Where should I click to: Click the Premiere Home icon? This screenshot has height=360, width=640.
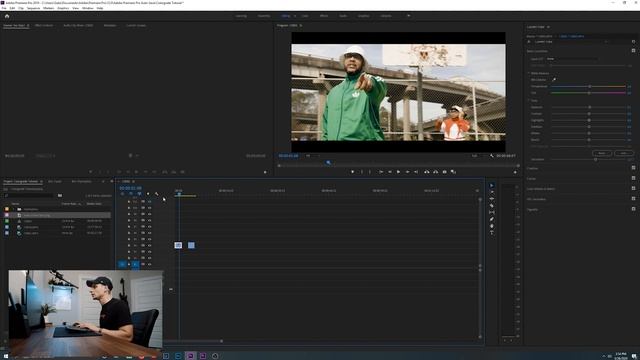coord(7,16)
